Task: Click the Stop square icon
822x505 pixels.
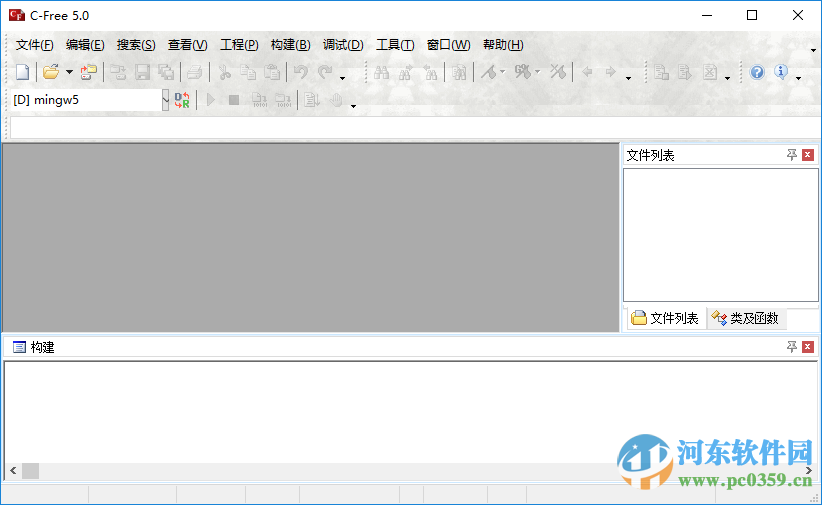Action: pos(234,100)
